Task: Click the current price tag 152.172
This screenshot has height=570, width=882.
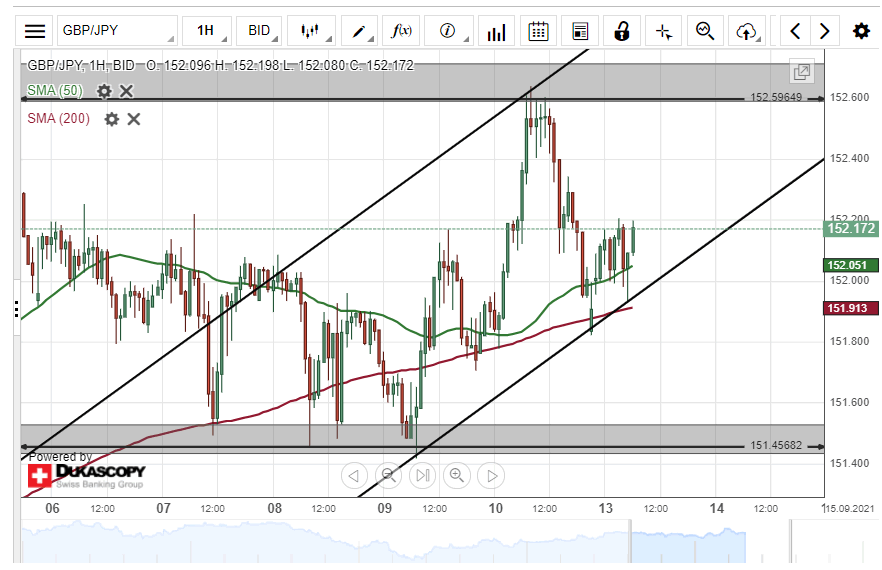Action: 851,228
